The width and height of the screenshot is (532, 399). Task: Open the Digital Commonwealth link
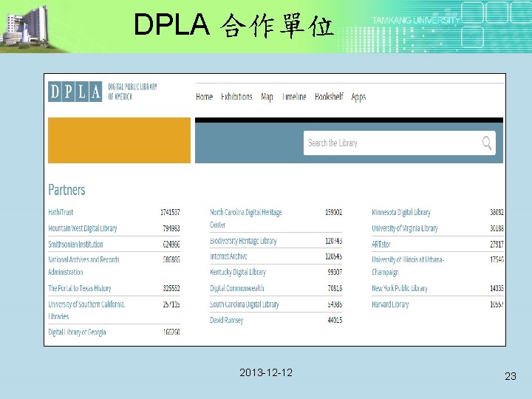tap(237, 288)
